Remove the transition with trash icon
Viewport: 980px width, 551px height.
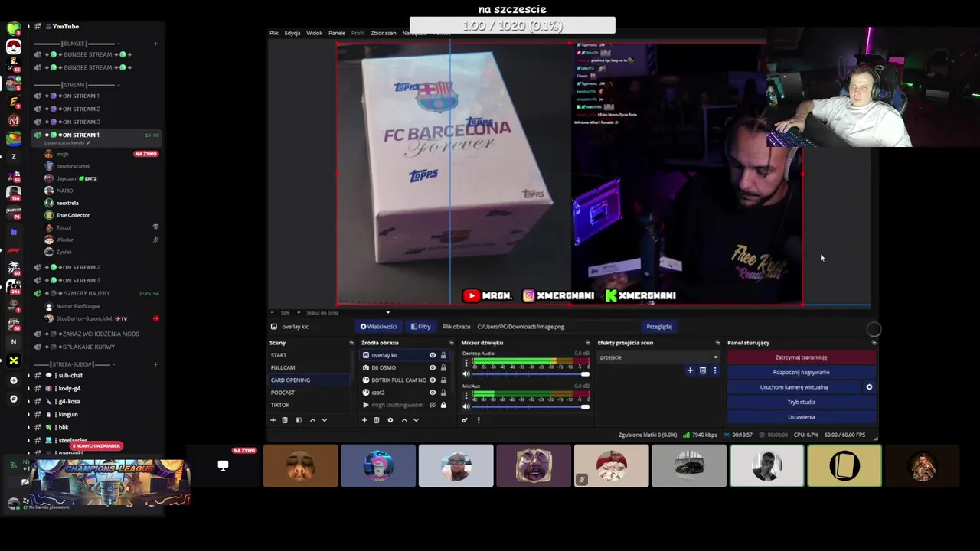coord(703,370)
